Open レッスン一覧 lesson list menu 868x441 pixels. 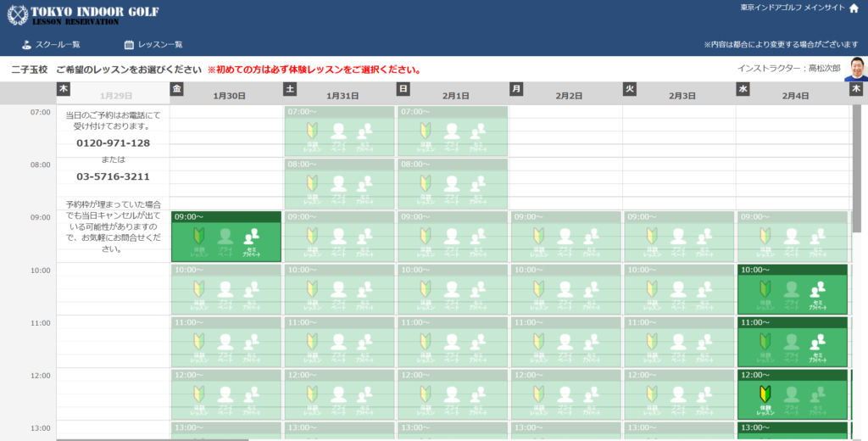(x=153, y=44)
